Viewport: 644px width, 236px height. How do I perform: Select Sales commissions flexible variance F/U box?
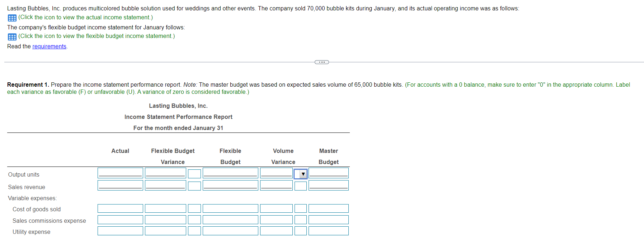pyautogui.click(x=194, y=220)
